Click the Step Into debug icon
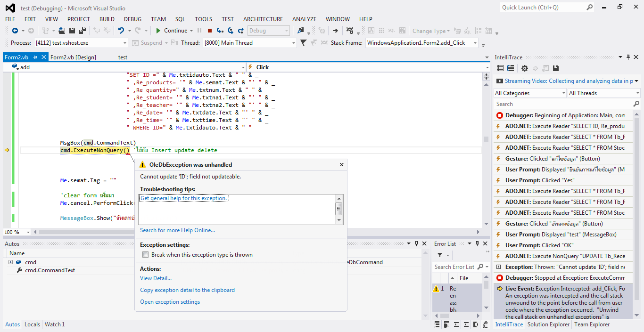Screen dimensions: 644x332 [x=220, y=31]
